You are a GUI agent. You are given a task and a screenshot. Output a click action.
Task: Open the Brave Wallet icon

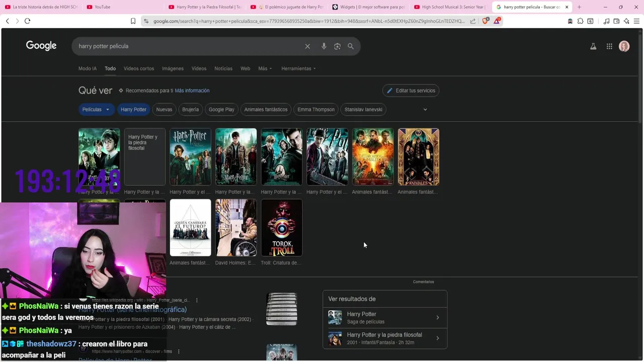(x=616, y=21)
